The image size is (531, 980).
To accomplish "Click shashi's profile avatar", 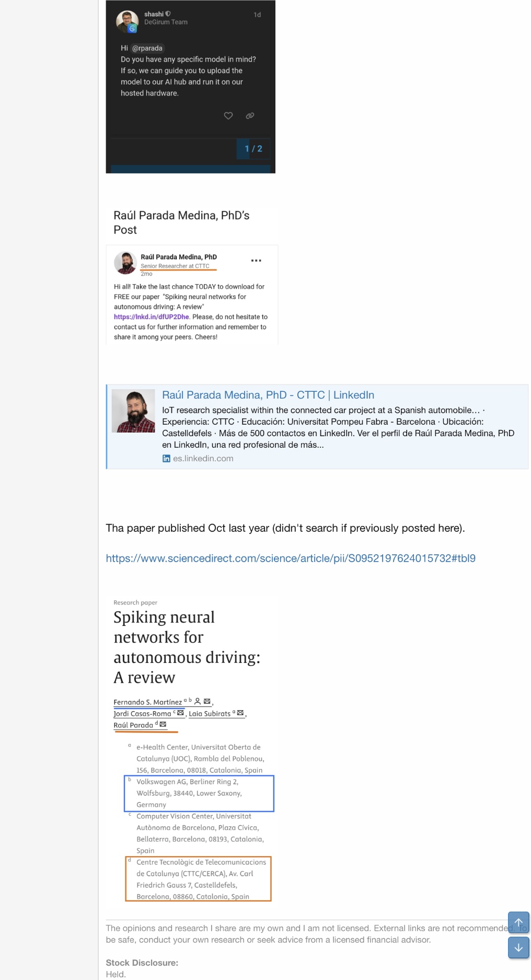I will coord(127,21).
